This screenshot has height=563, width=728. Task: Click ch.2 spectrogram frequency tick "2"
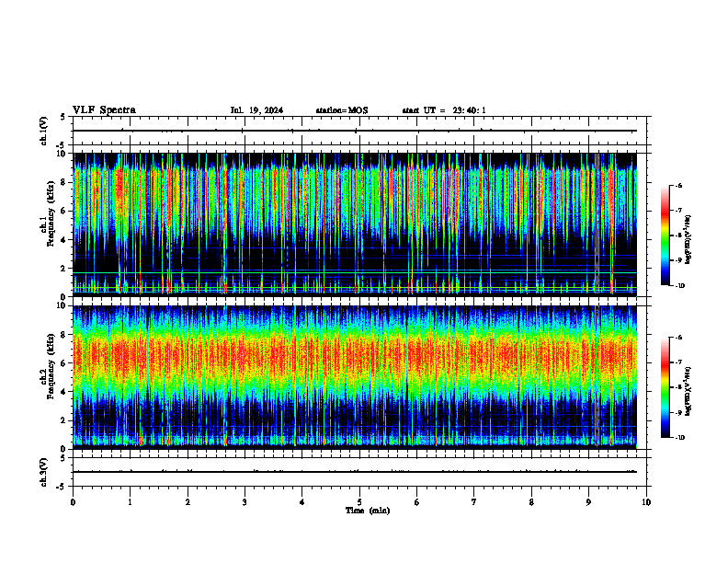pos(63,420)
